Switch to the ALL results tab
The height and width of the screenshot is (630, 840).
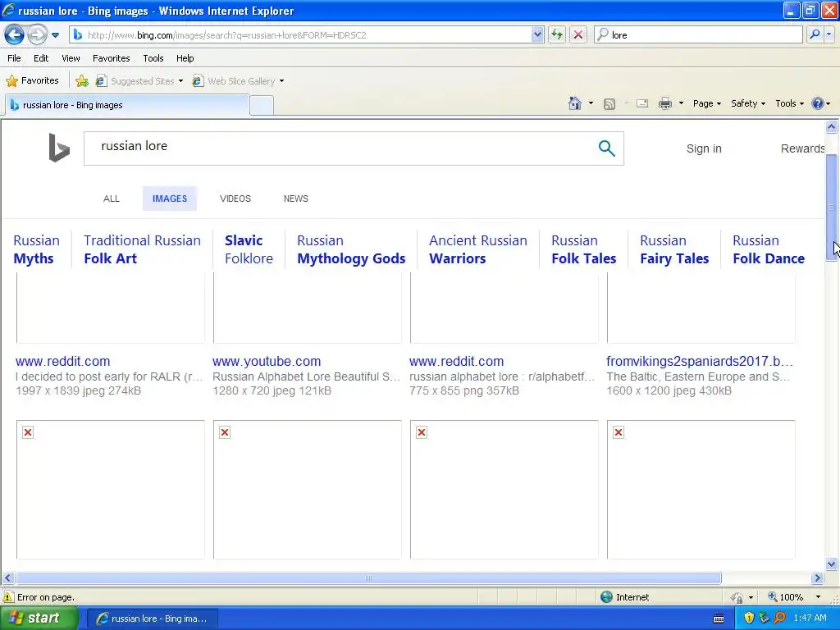pyautogui.click(x=112, y=199)
